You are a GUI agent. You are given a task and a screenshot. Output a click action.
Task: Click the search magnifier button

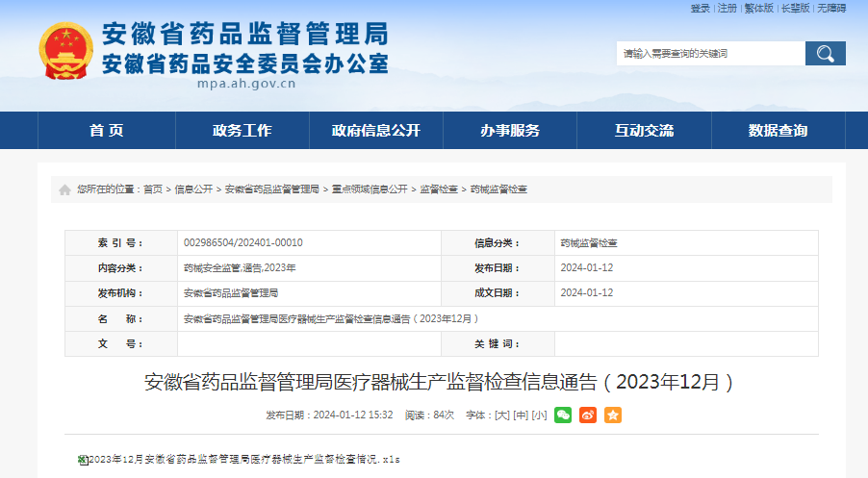826,53
